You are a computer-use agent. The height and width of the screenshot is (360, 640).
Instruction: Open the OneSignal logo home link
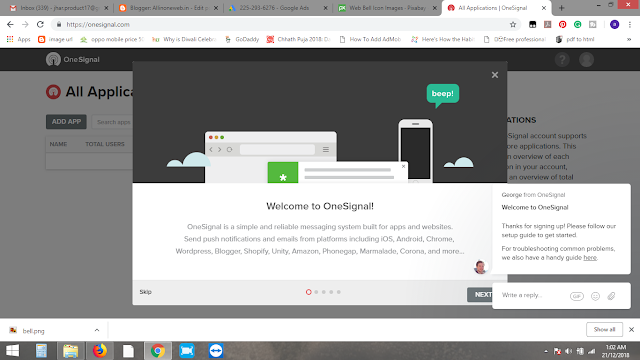pos(73,60)
